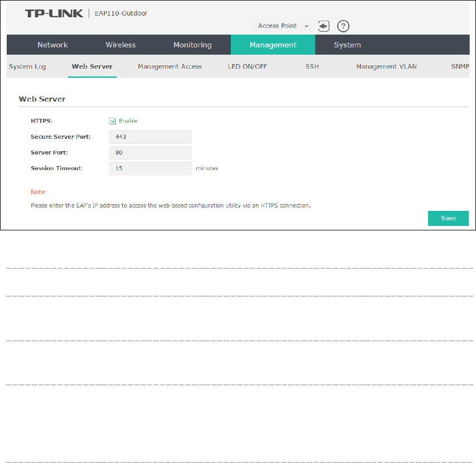
Task: Toggle the HTTPS Enable checkbox
Action: (113, 121)
